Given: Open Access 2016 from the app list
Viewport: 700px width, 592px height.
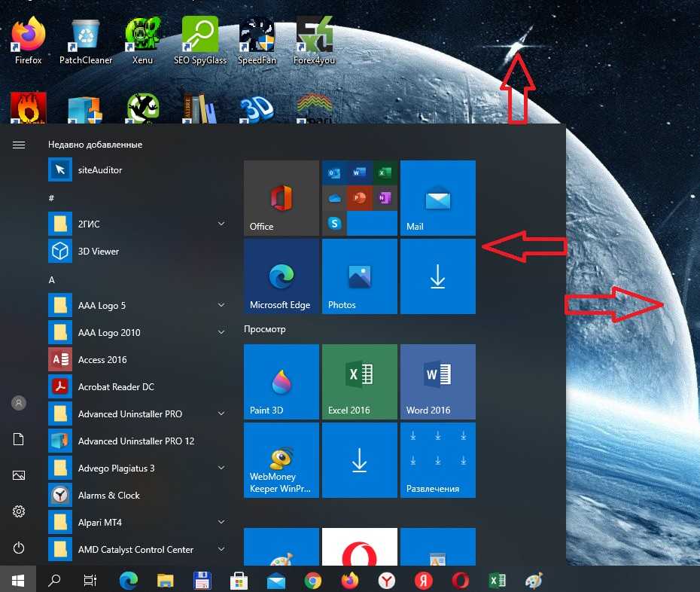Looking at the screenshot, I should pyautogui.click(x=102, y=360).
